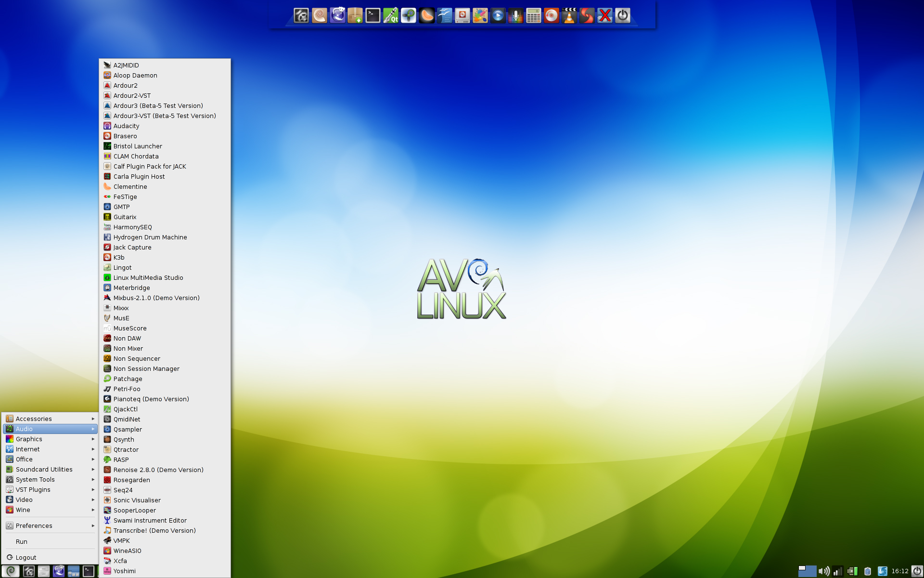Launch Qsynth synthesizer app
The width and height of the screenshot is (924, 578).
pos(123,439)
